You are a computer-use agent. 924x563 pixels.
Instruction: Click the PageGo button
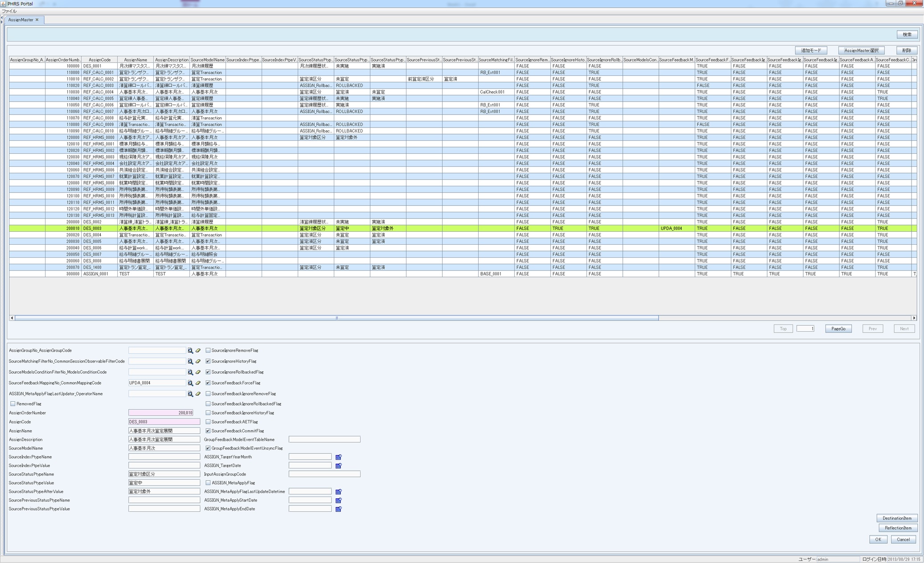[838, 329]
